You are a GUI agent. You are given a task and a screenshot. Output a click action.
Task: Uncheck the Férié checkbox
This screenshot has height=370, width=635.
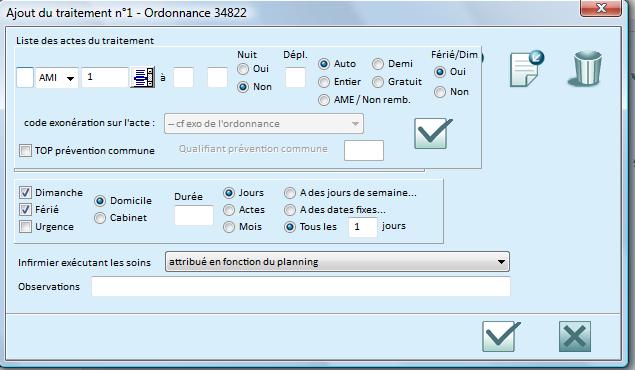click(25, 210)
